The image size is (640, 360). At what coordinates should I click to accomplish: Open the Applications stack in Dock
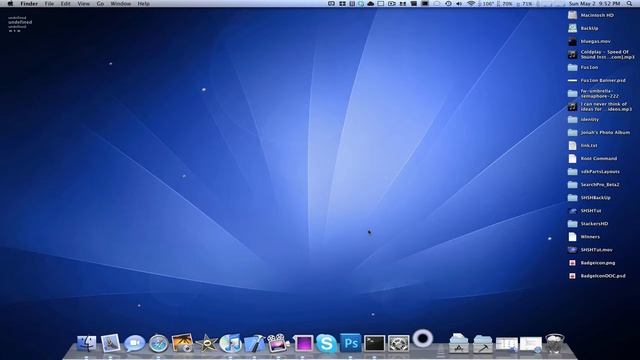(458, 343)
